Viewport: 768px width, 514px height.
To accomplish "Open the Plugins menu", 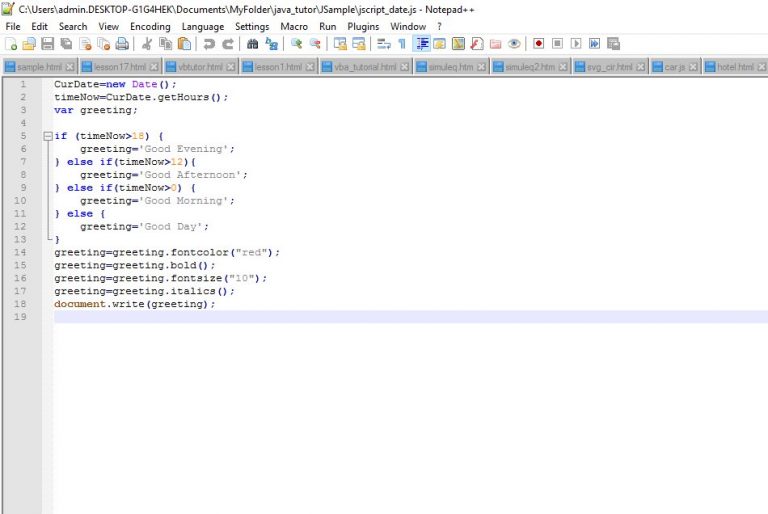I will coord(363,26).
